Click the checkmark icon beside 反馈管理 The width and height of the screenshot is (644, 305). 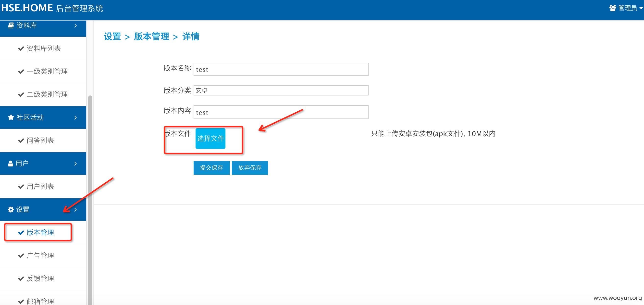pos(21,279)
